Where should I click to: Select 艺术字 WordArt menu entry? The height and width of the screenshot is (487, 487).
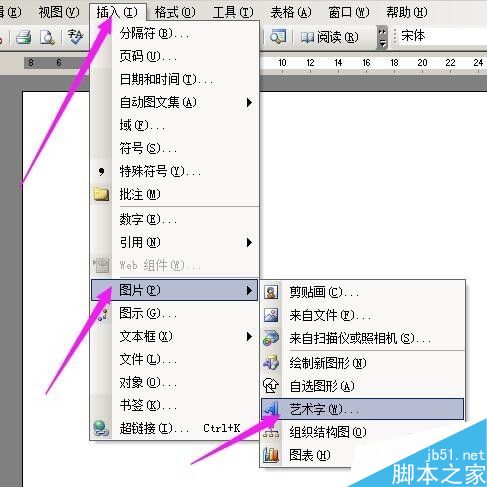pyautogui.click(x=363, y=409)
